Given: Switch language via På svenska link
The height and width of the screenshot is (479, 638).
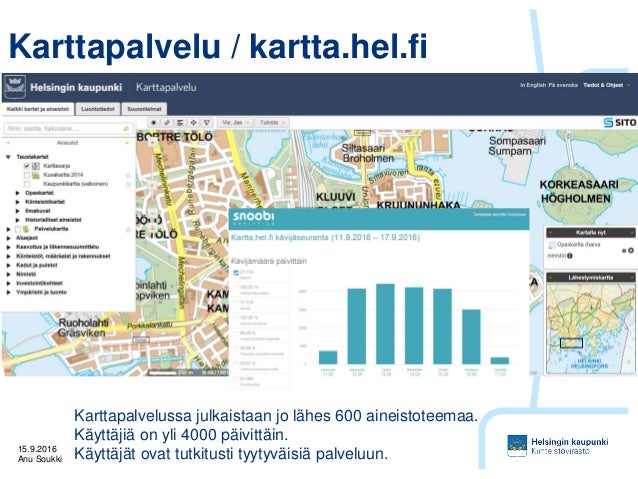Looking at the screenshot, I should [563, 85].
